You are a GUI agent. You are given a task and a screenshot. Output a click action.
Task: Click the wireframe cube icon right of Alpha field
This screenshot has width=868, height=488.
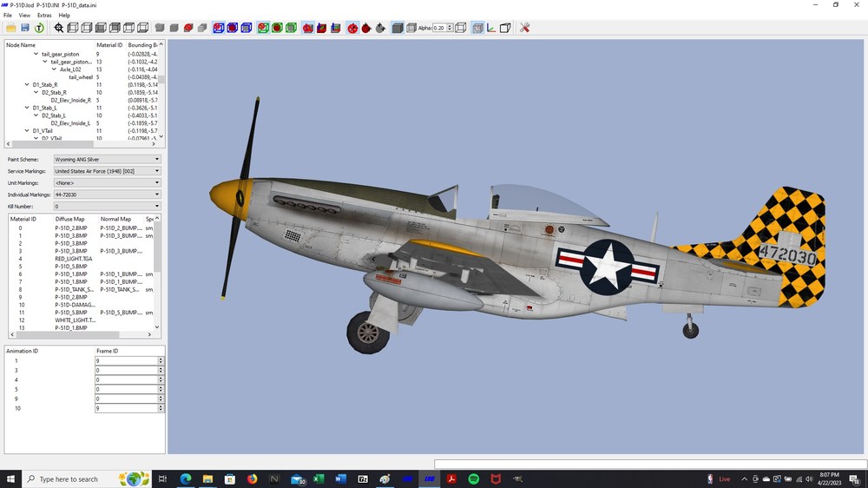tap(461, 28)
